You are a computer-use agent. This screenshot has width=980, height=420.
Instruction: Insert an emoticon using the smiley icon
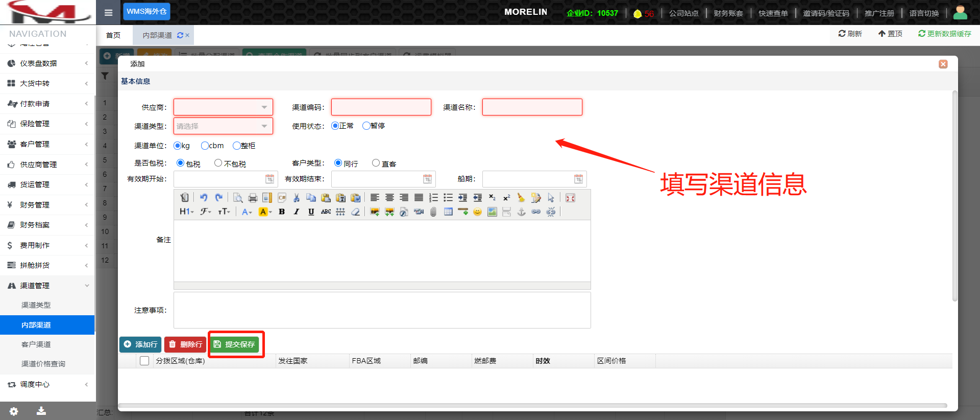(x=477, y=212)
